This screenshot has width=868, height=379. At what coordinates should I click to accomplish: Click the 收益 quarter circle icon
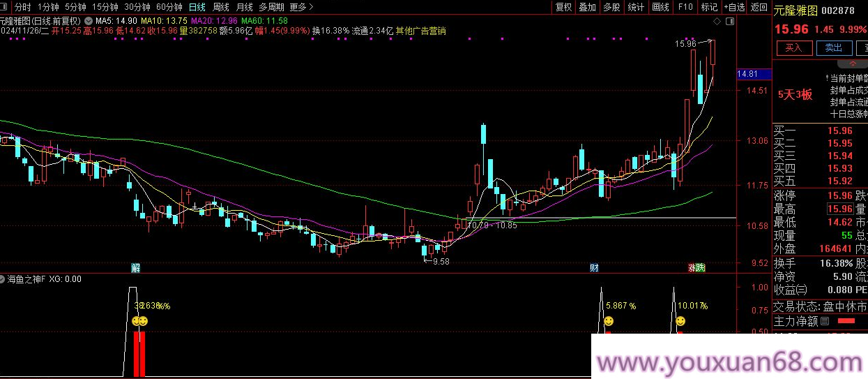click(x=800, y=290)
